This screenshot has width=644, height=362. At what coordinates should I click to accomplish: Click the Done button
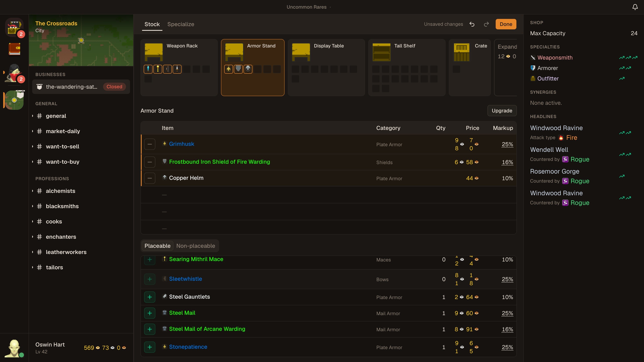coord(506,24)
